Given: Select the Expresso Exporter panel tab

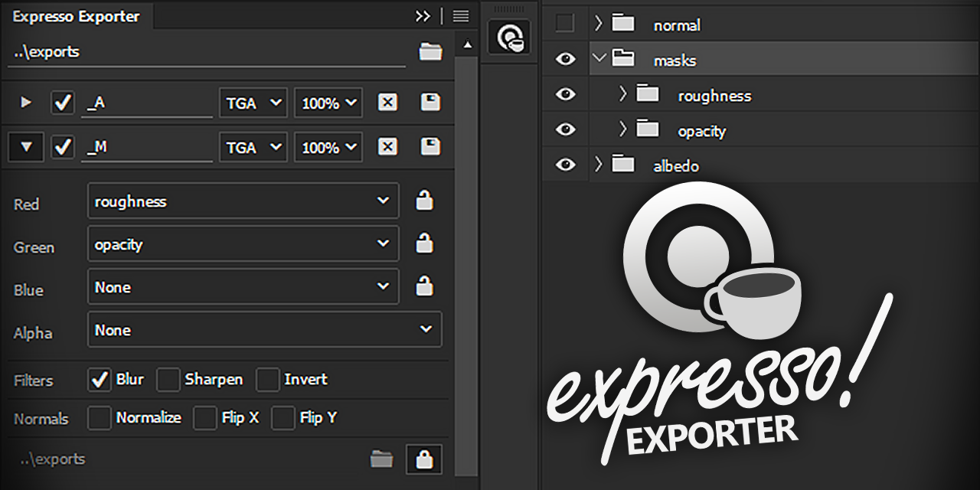Looking at the screenshot, I should 77,15.
